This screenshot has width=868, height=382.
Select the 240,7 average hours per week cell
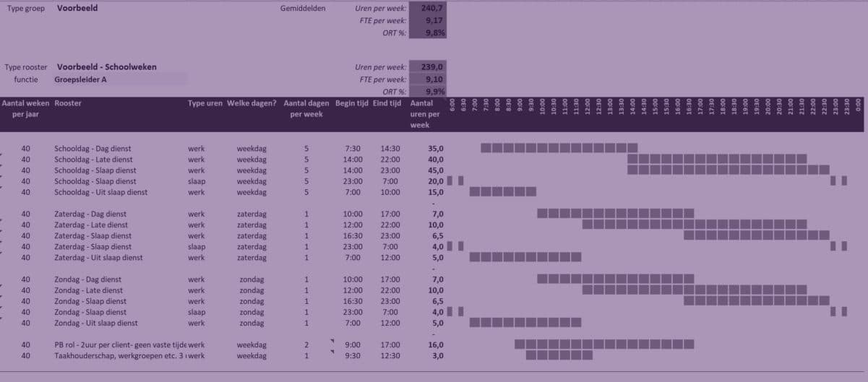coord(428,9)
